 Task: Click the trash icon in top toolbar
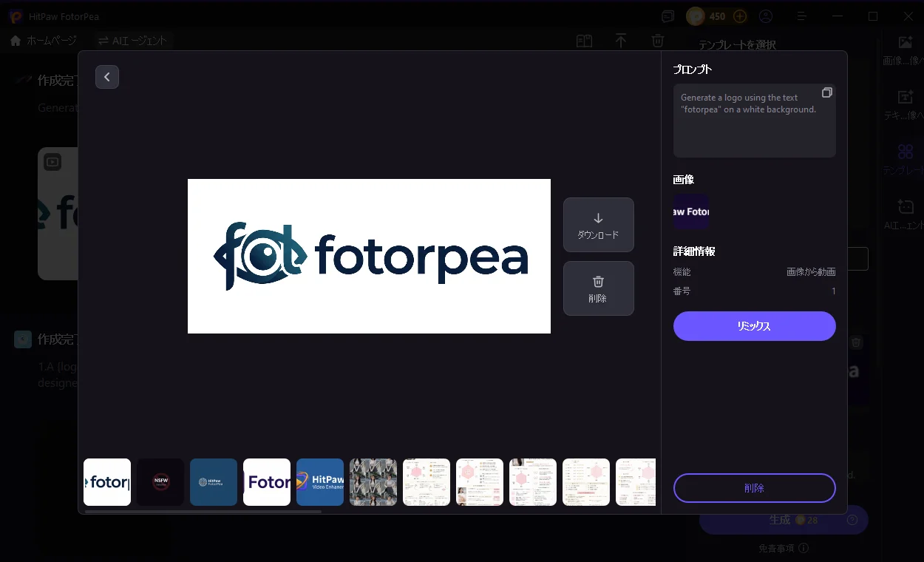click(x=658, y=41)
